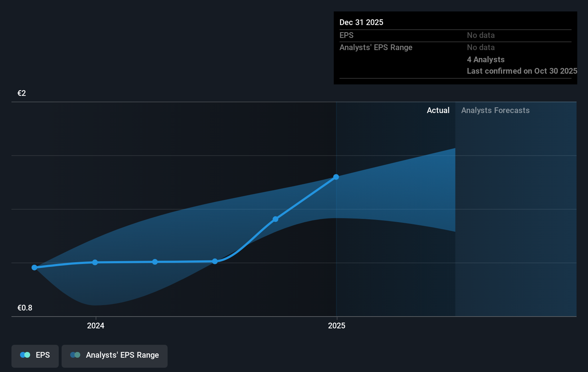The image size is (588, 372).
Task: Toggle the Actual region highlight
Action: pos(438,111)
